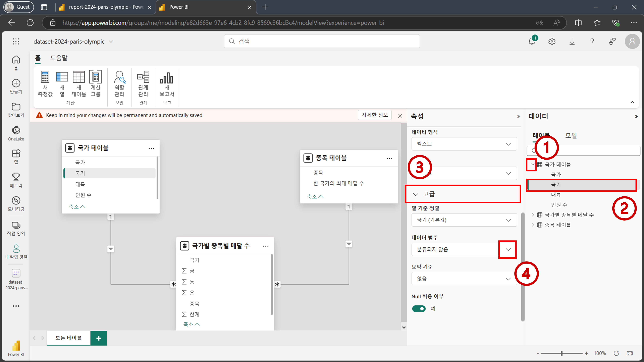Open the 데이터 형식 dropdown (텍스트)
Screen dimensions: 644x362
[464, 144]
